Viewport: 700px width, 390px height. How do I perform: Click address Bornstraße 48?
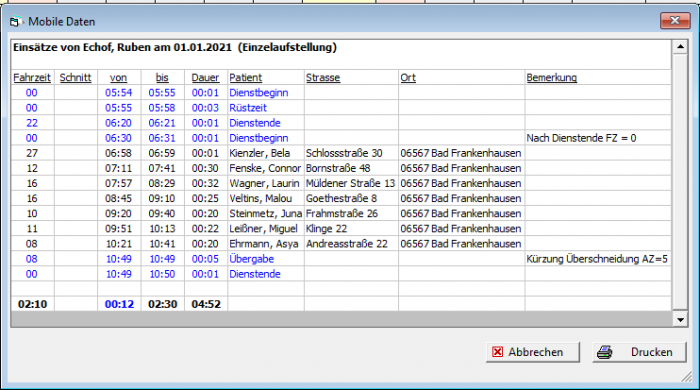click(338, 168)
